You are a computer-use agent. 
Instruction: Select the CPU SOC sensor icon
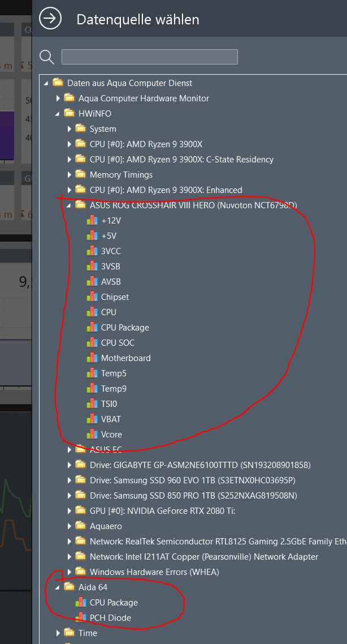pyautogui.click(x=92, y=342)
